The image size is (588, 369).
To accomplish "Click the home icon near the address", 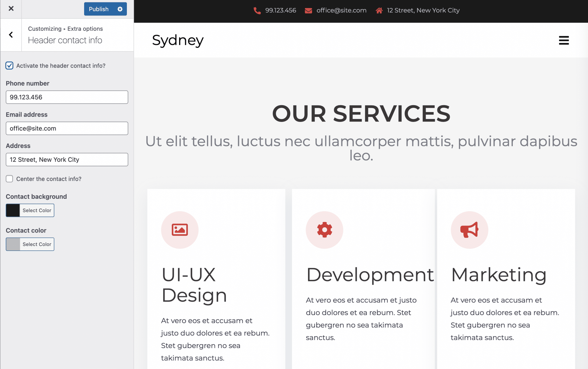I will point(379,10).
